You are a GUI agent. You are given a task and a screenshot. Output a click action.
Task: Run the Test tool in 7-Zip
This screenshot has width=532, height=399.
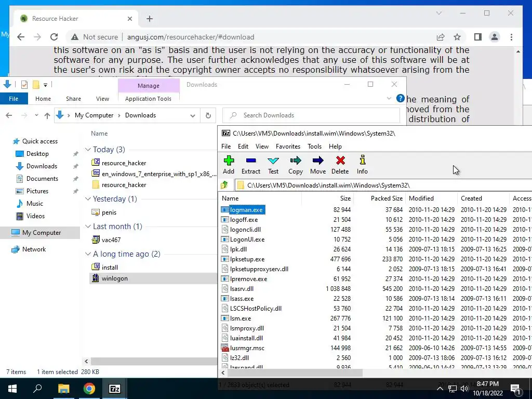click(x=273, y=165)
